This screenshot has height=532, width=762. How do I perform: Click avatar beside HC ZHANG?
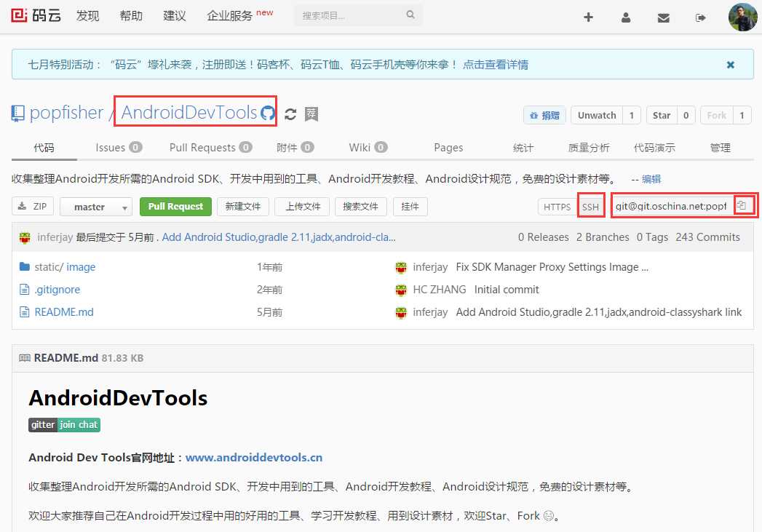[x=401, y=290]
